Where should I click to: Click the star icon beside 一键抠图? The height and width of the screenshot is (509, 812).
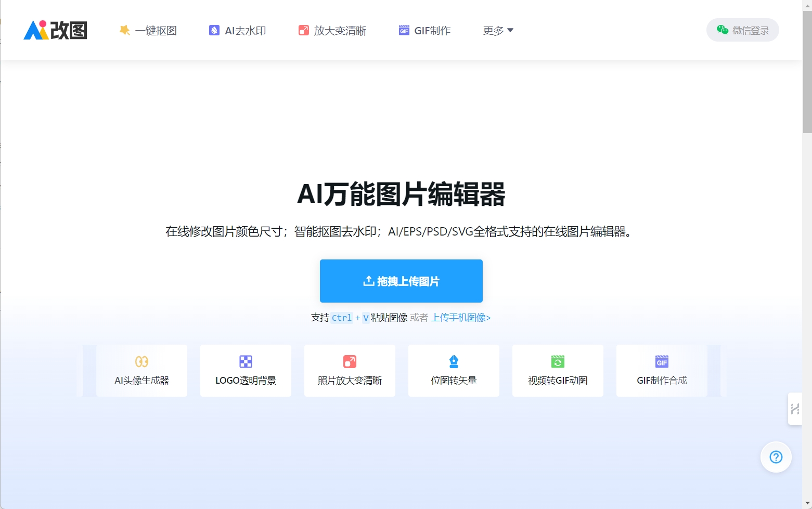(125, 30)
